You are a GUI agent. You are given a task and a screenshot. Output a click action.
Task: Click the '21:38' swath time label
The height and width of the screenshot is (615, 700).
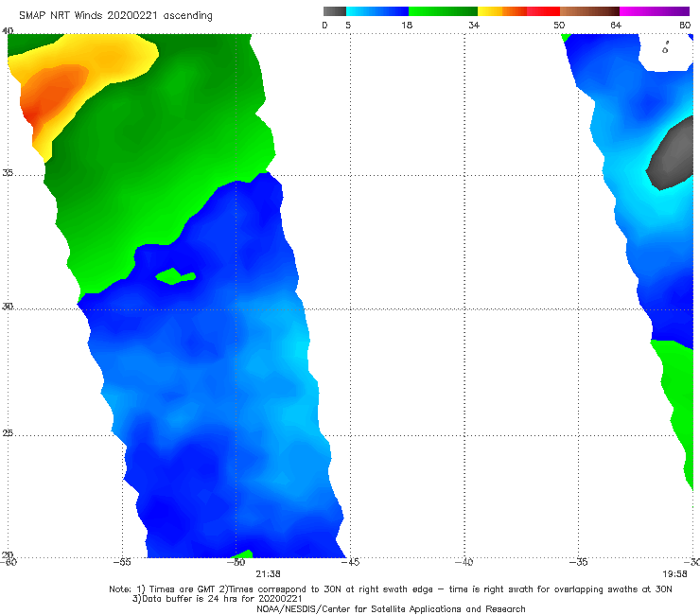(268, 574)
